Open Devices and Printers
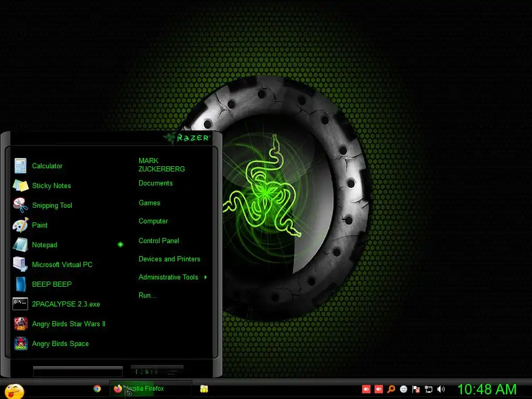 point(169,259)
